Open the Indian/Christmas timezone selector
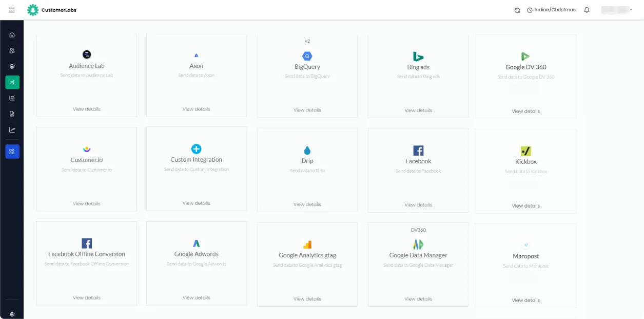The height and width of the screenshot is (319, 644). [552, 10]
